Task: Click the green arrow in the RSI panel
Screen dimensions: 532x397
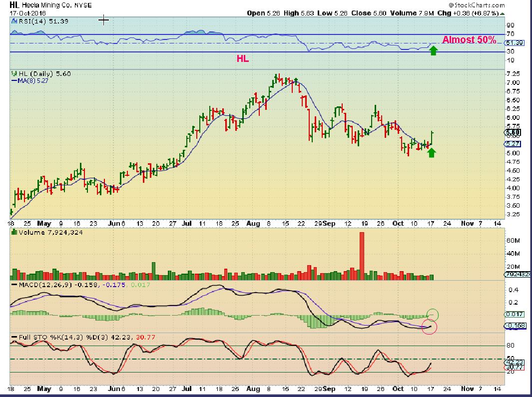Action: tap(434, 50)
